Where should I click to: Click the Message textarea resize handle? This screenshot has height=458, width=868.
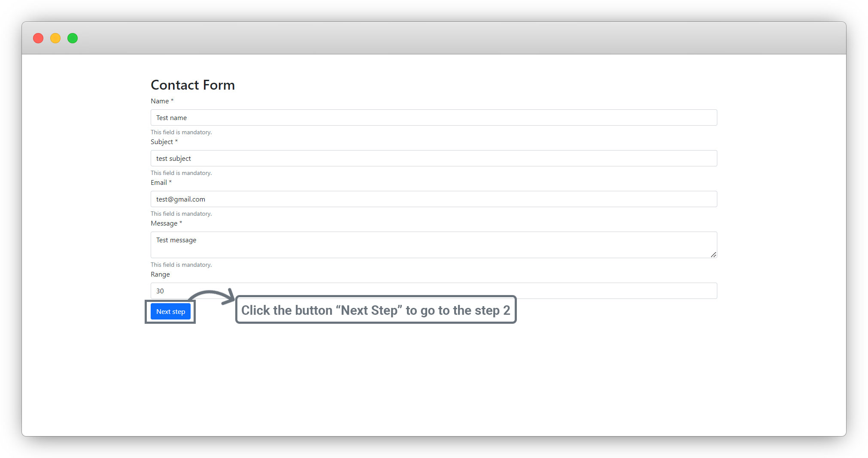[713, 255]
